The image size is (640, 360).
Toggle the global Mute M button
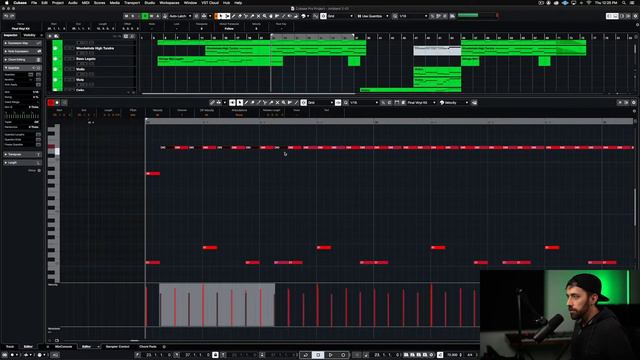(127, 16)
